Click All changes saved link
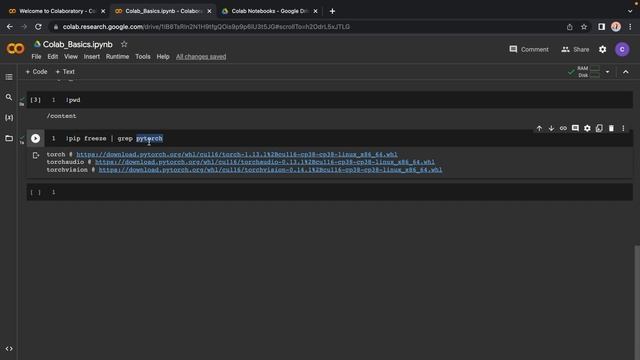This screenshot has height=360, width=640. click(x=201, y=57)
